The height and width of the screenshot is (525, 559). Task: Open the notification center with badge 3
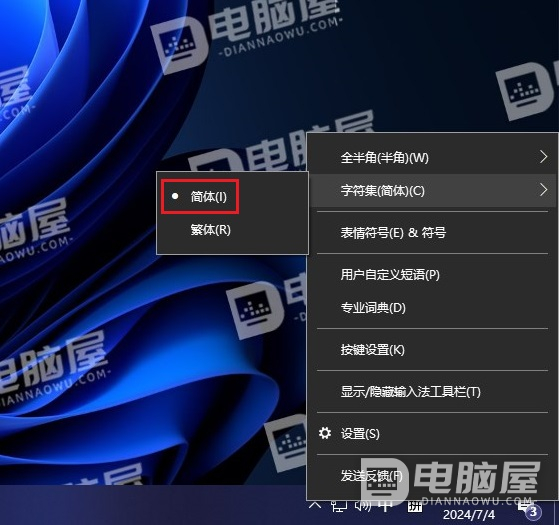click(529, 510)
